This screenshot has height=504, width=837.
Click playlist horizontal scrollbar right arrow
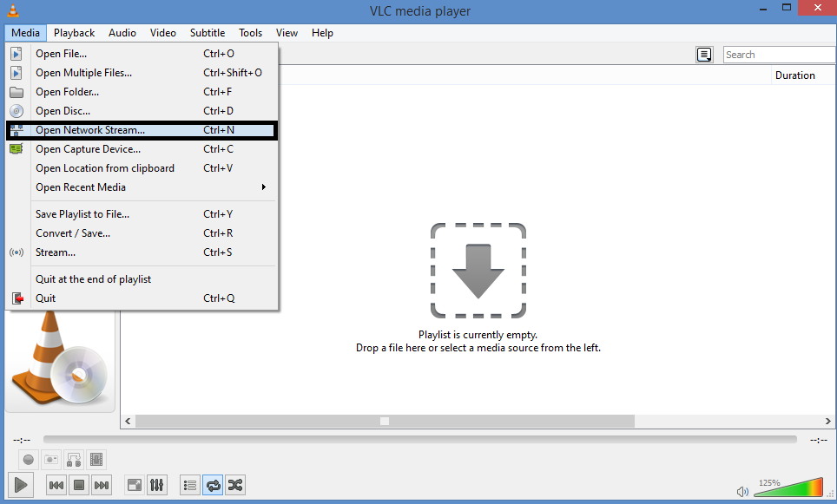(828, 421)
